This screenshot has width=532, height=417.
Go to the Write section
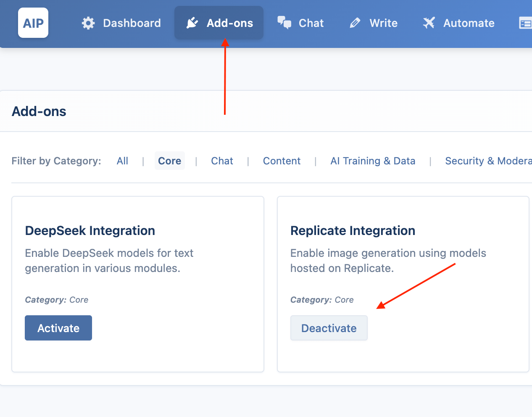[x=374, y=23]
